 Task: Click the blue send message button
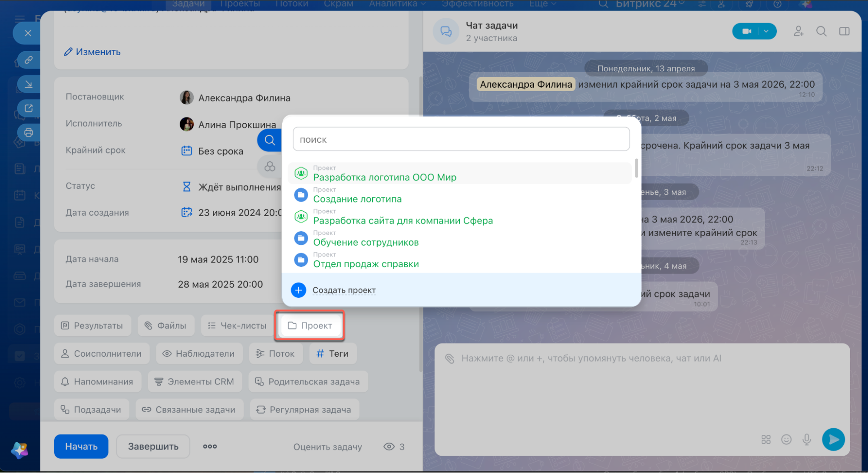[x=833, y=439]
